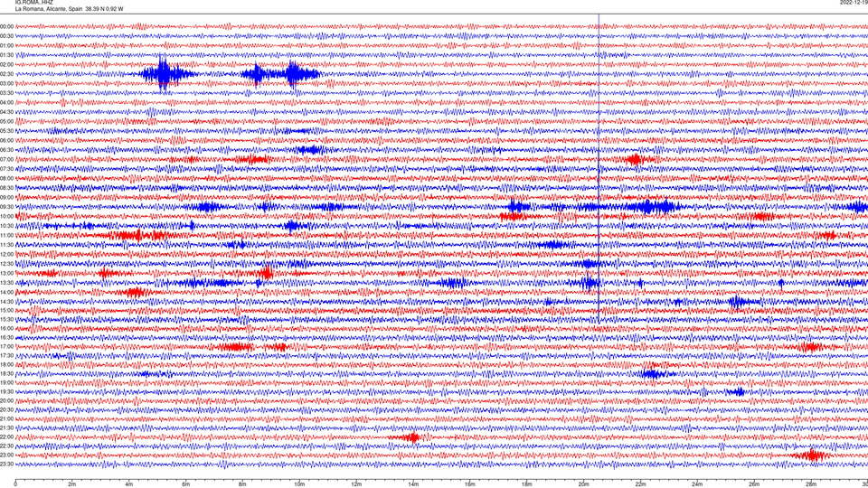The height and width of the screenshot is (488, 868).
Task: Select the 18:30 trace row label
Action: point(6,374)
